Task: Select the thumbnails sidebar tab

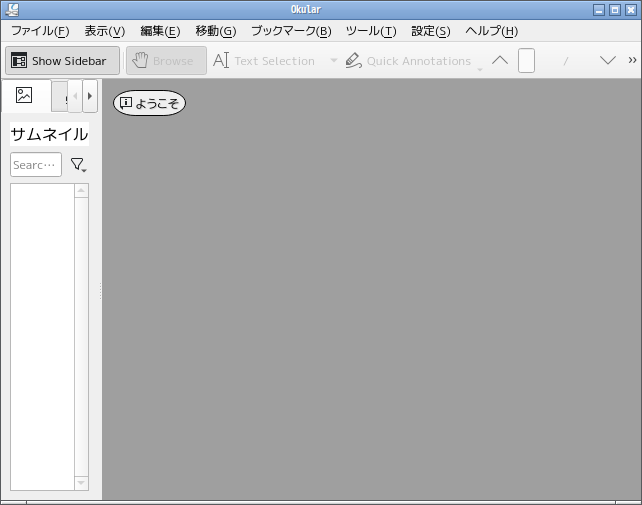Action: (25, 95)
